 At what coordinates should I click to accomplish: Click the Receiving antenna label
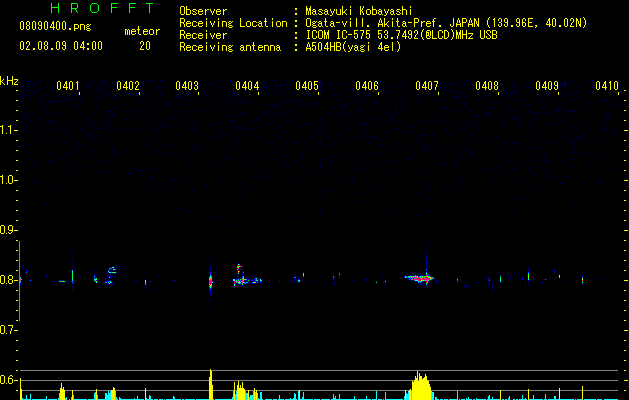pyautogui.click(x=230, y=47)
